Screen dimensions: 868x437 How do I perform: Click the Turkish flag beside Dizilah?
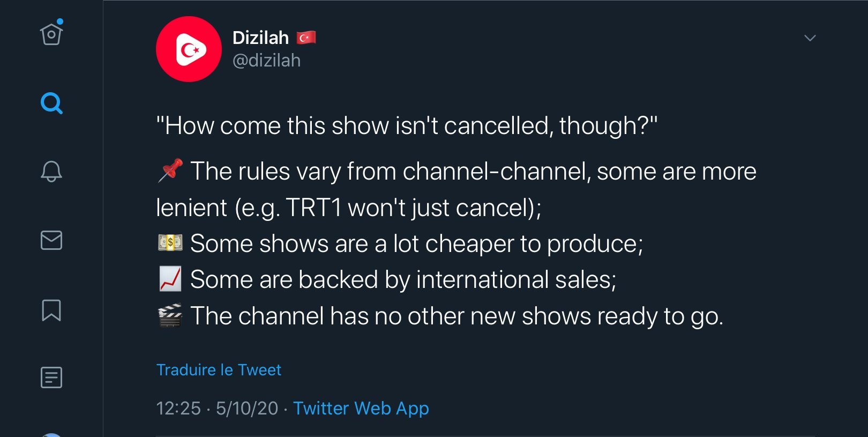[306, 38]
